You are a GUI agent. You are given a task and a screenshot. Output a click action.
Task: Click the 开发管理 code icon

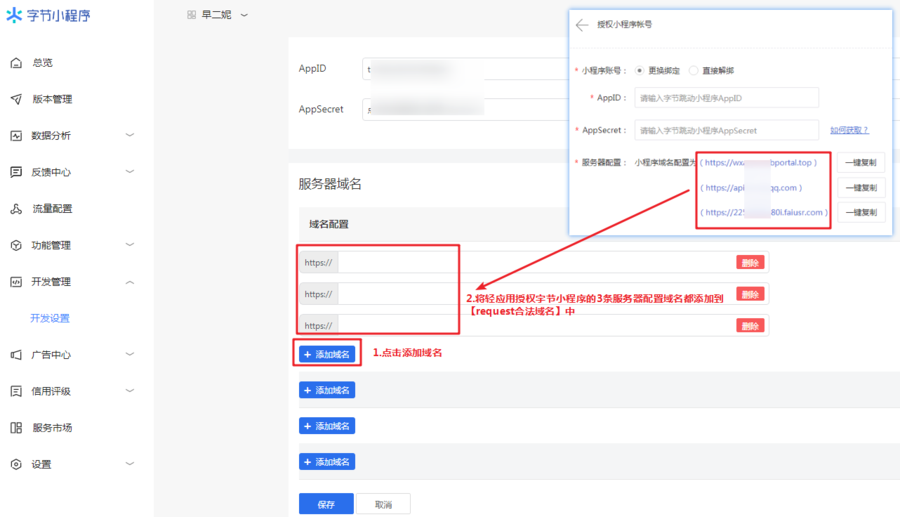click(16, 282)
